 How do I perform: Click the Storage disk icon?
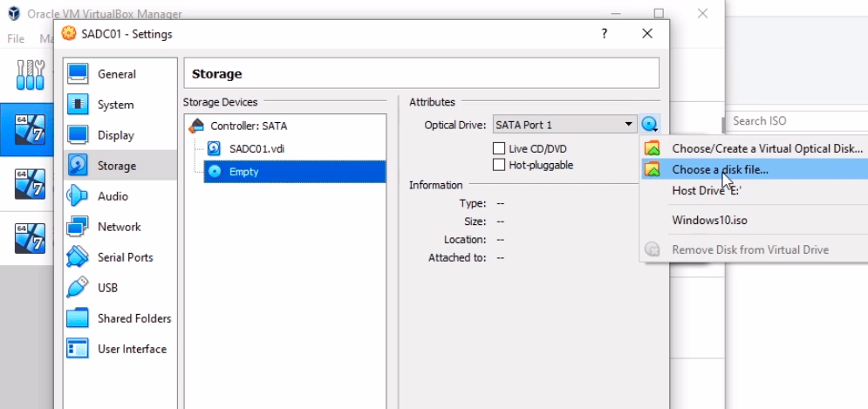point(78,166)
